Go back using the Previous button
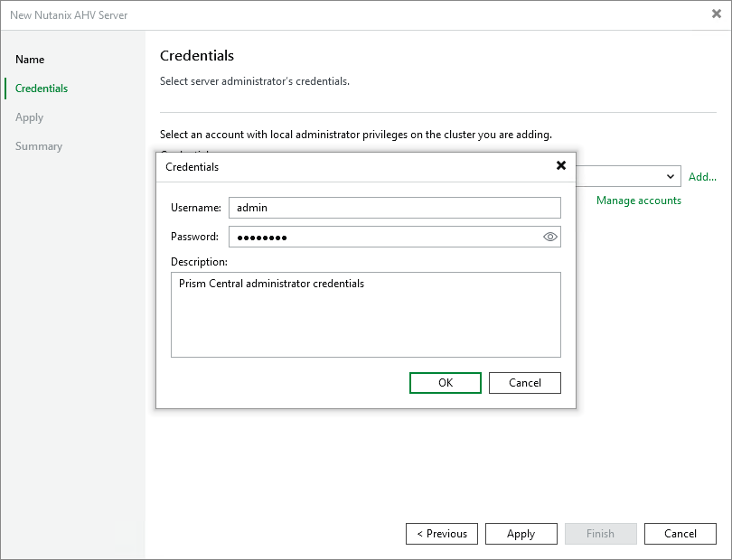Screen dimensions: 732x560 click(x=442, y=533)
